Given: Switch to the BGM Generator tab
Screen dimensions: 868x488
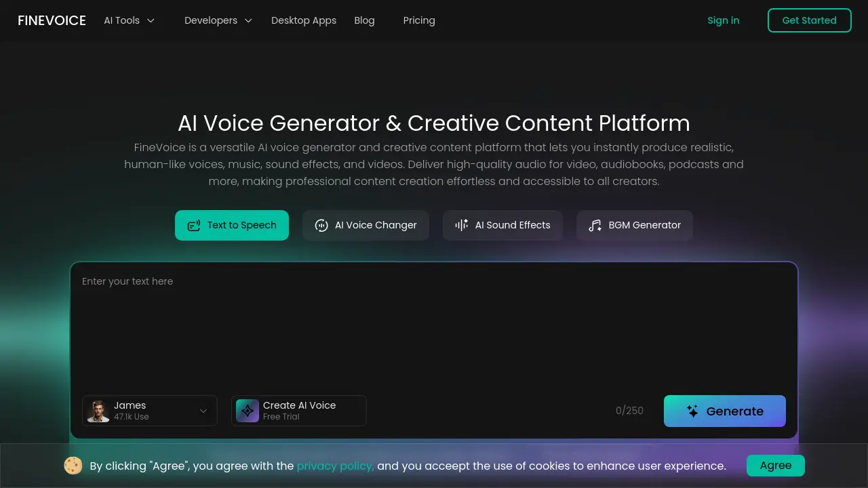Looking at the screenshot, I should coord(634,225).
